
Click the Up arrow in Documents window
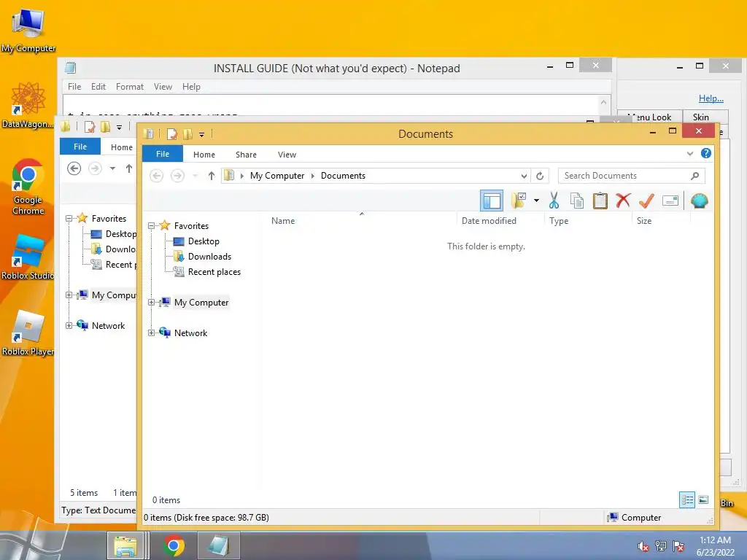tap(212, 176)
